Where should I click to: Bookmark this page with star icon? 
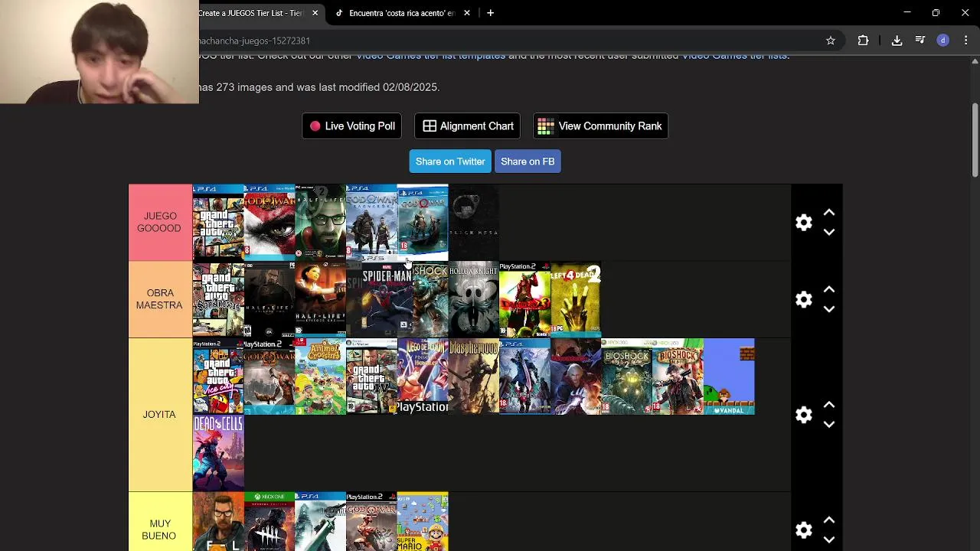831,41
